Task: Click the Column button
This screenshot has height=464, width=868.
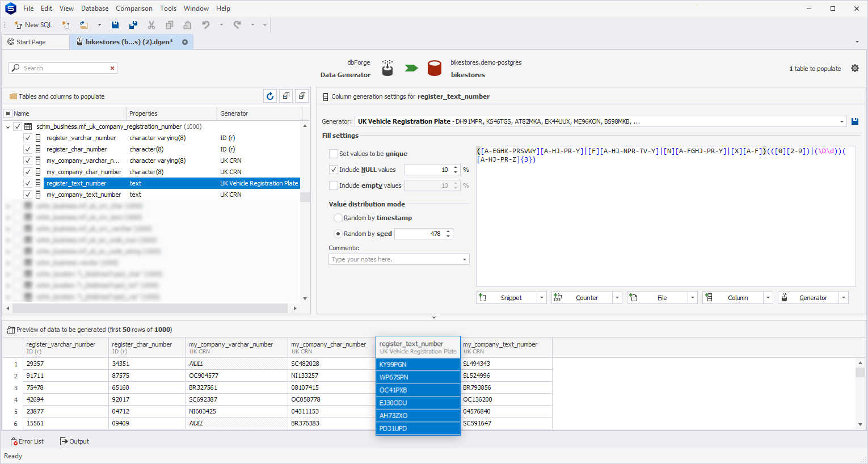Action: [x=733, y=298]
